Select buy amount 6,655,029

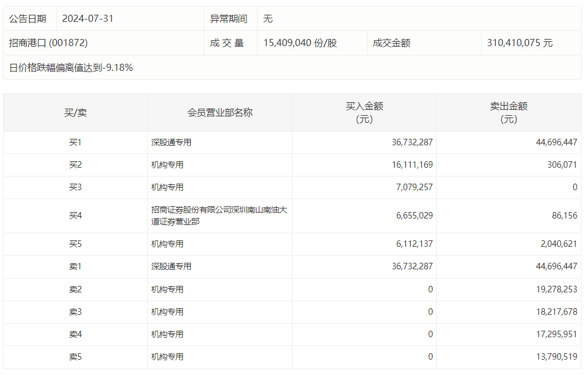point(414,216)
